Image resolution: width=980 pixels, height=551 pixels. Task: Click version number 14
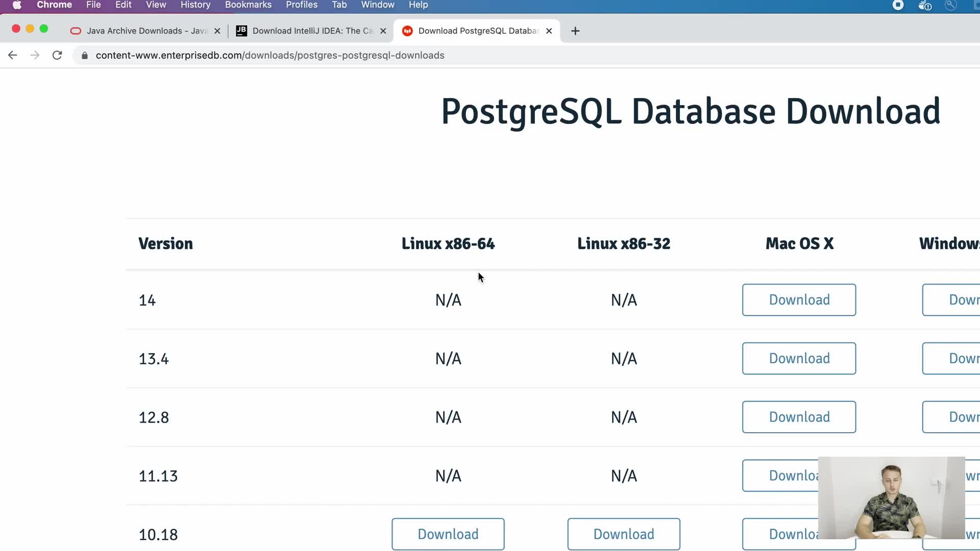147,300
